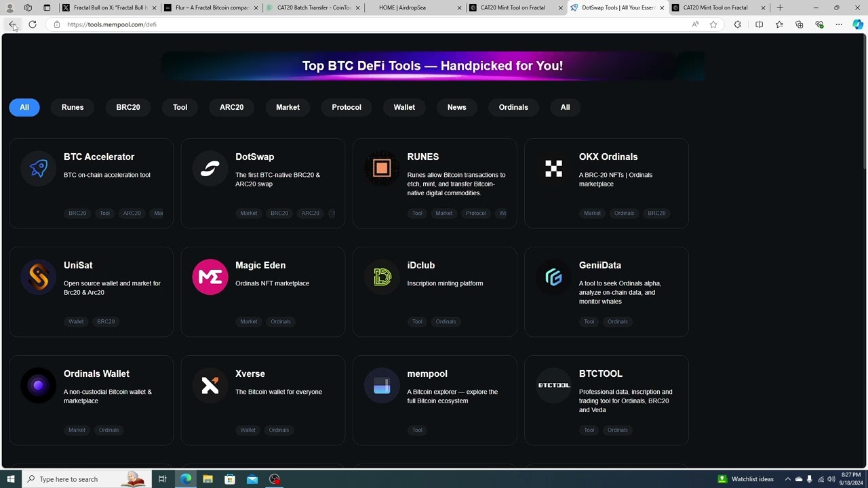Add page to favorites star icon

coord(713,24)
